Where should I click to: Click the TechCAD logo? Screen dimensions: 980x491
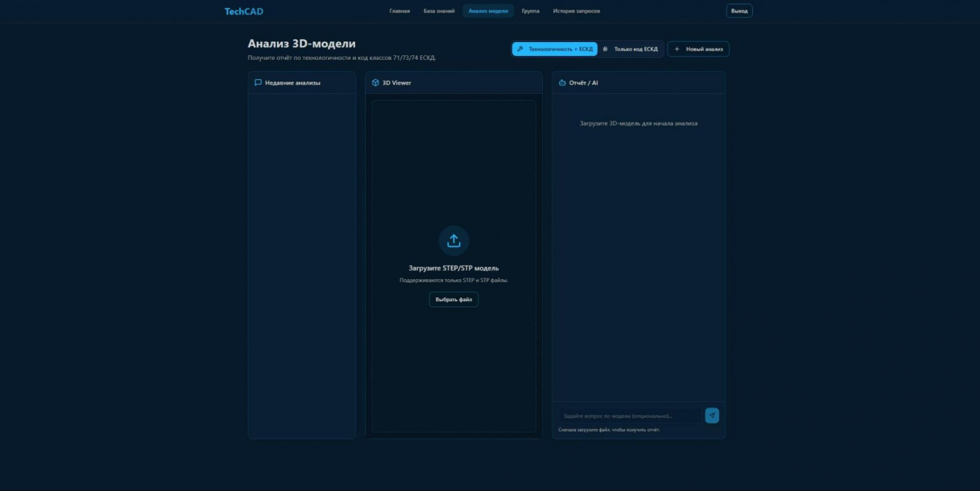[244, 11]
